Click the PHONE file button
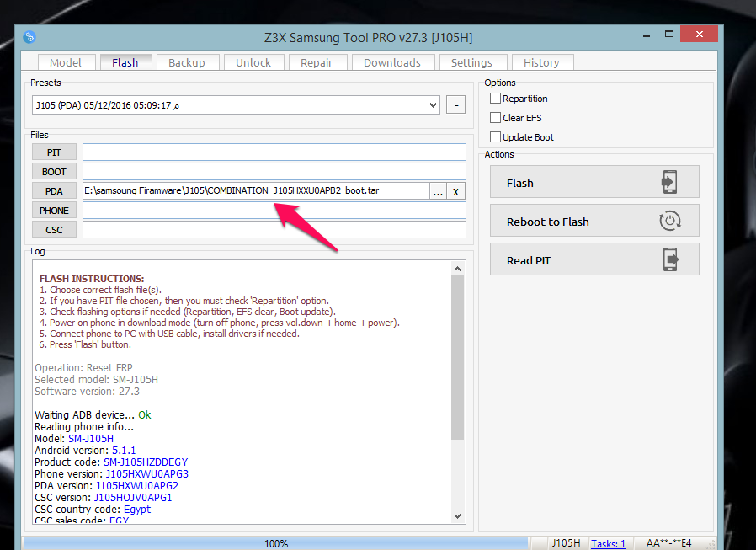The height and width of the screenshot is (550, 756). [x=54, y=211]
